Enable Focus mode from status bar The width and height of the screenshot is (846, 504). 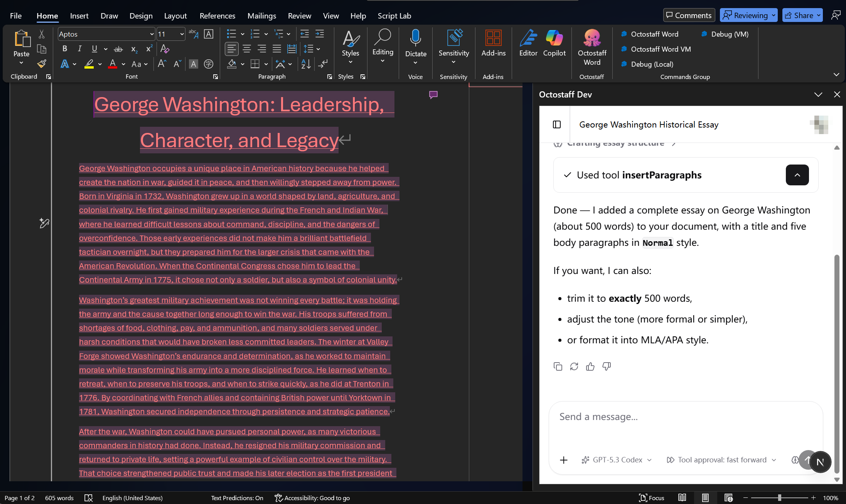[651, 498]
